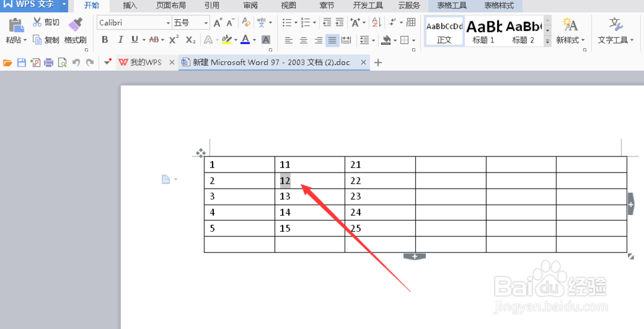Viewport: 644px width, 329px height.
Task: Activate the 格式刷 format painter
Action: pos(75,31)
